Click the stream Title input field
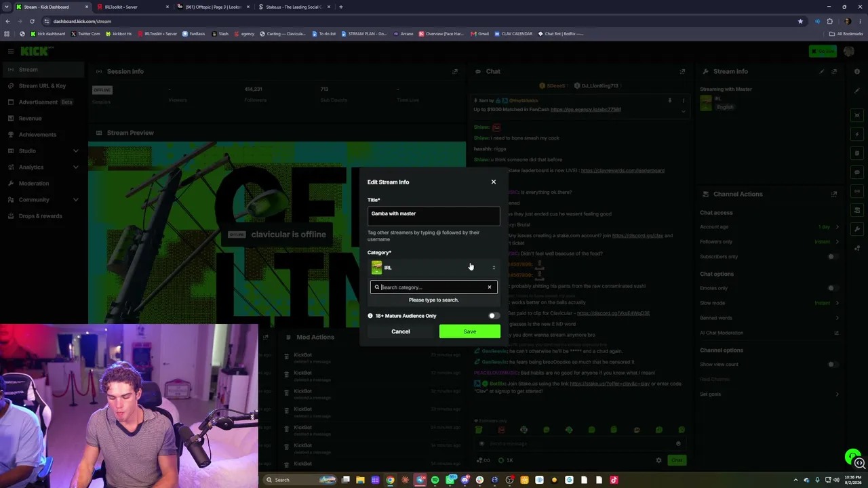Viewport: 868px width, 488px height. (434, 216)
